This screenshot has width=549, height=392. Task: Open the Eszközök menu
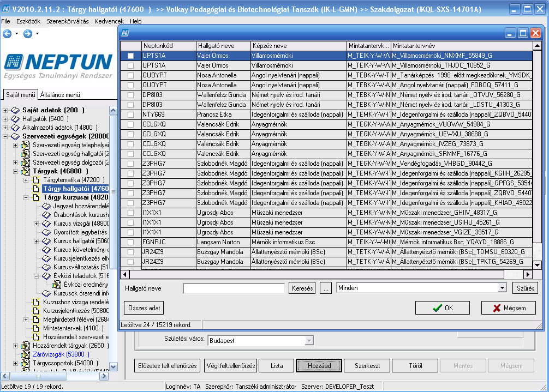pyautogui.click(x=28, y=21)
